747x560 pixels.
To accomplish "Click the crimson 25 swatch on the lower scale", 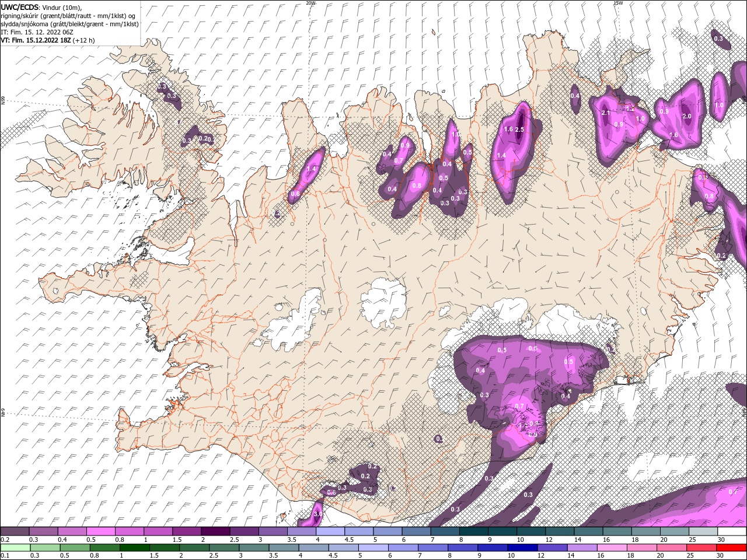I will point(701,548).
